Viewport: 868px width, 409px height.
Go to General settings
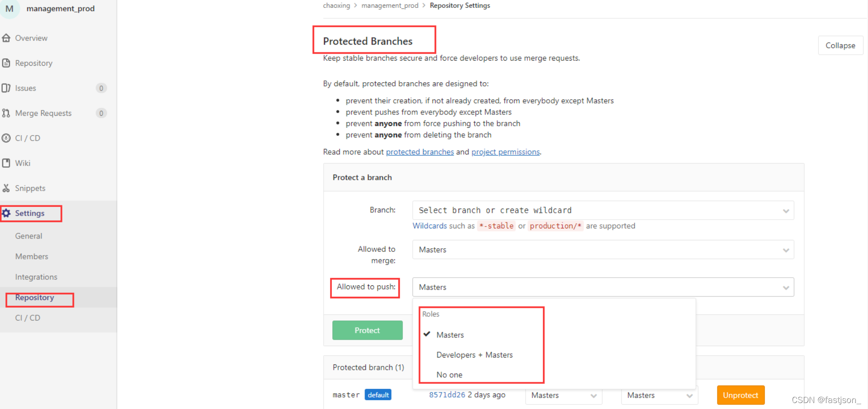click(x=28, y=236)
